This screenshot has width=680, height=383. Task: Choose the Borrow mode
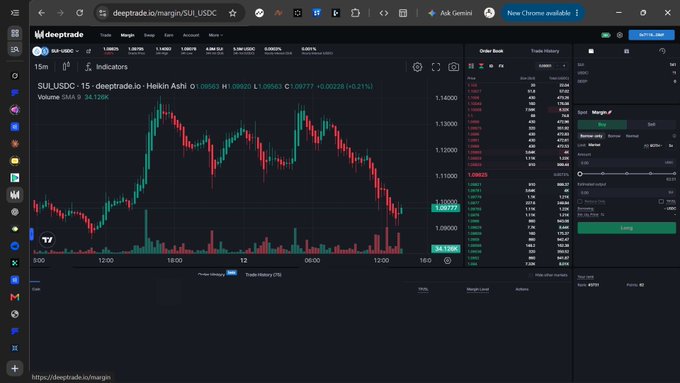pyautogui.click(x=614, y=136)
